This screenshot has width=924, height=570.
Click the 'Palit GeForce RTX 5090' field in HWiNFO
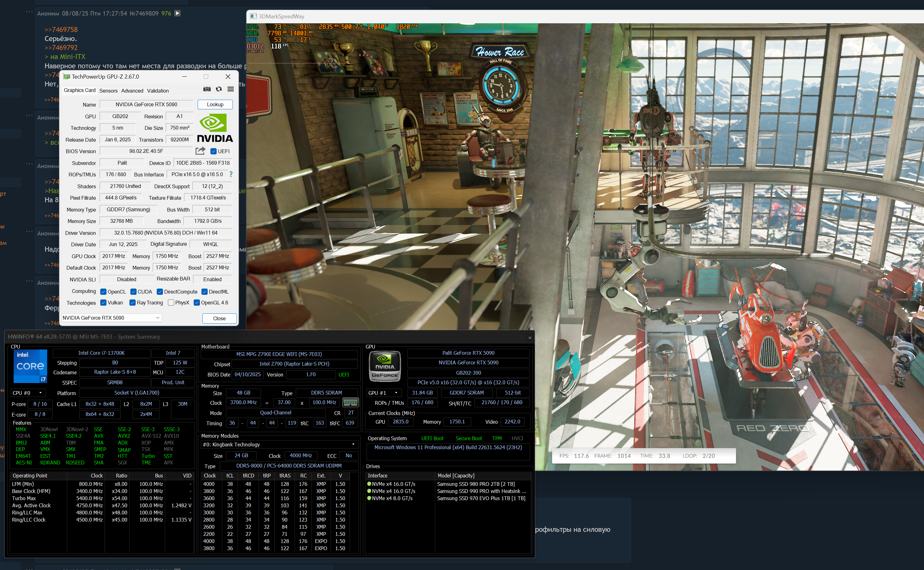(468, 353)
